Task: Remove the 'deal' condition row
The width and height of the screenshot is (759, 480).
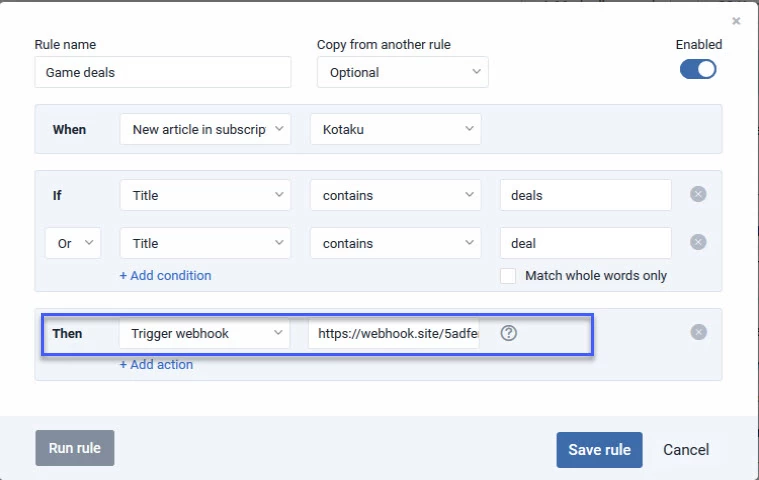Action: pyautogui.click(x=698, y=242)
